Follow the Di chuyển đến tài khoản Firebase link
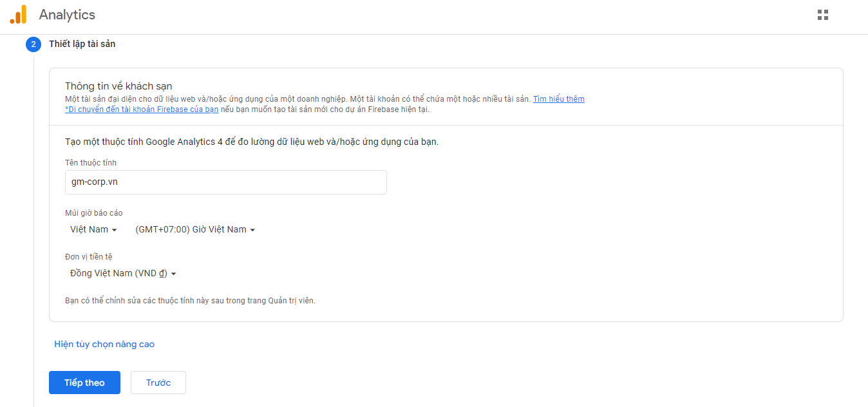868x407 pixels. (x=142, y=109)
